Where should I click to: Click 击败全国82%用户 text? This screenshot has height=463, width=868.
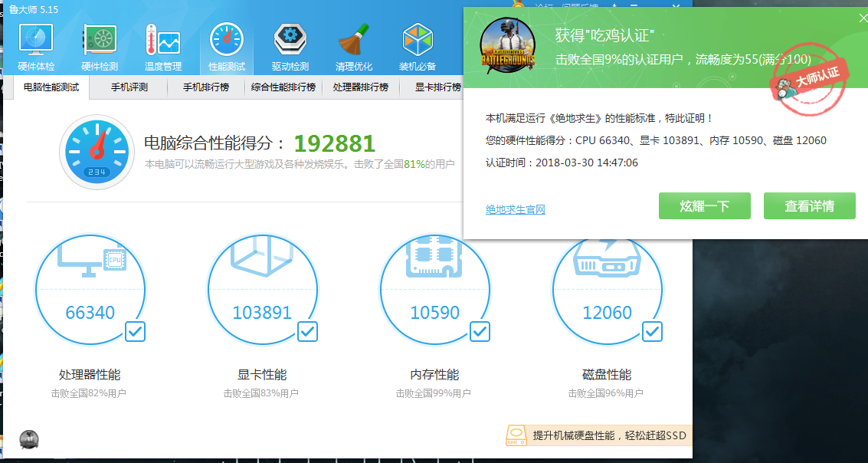click(89, 393)
